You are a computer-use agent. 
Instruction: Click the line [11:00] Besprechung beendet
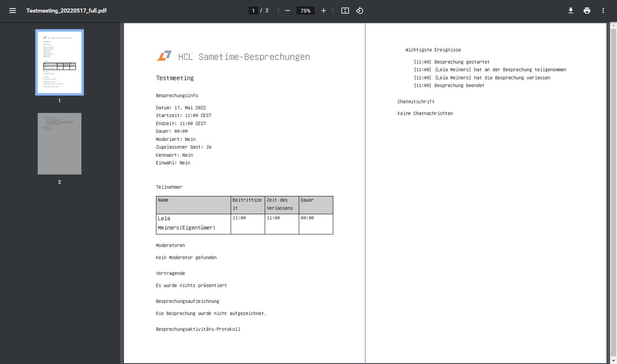tap(449, 85)
